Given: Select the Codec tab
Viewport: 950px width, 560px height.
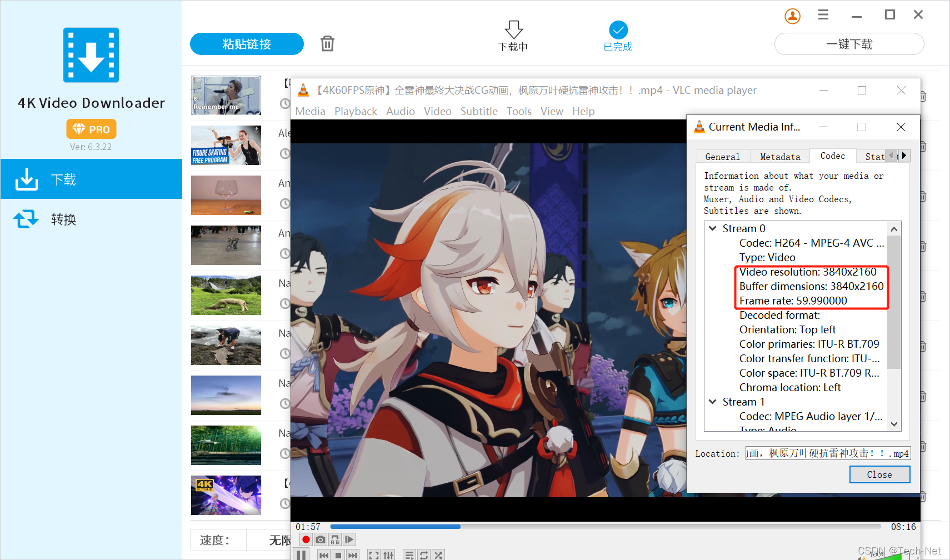Looking at the screenshot, I should (x=832, y=156).
